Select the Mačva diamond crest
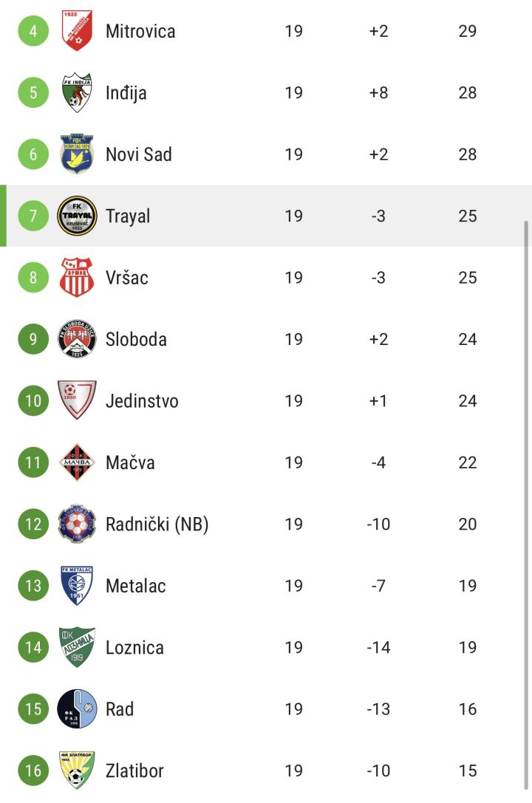 [77, 462]
